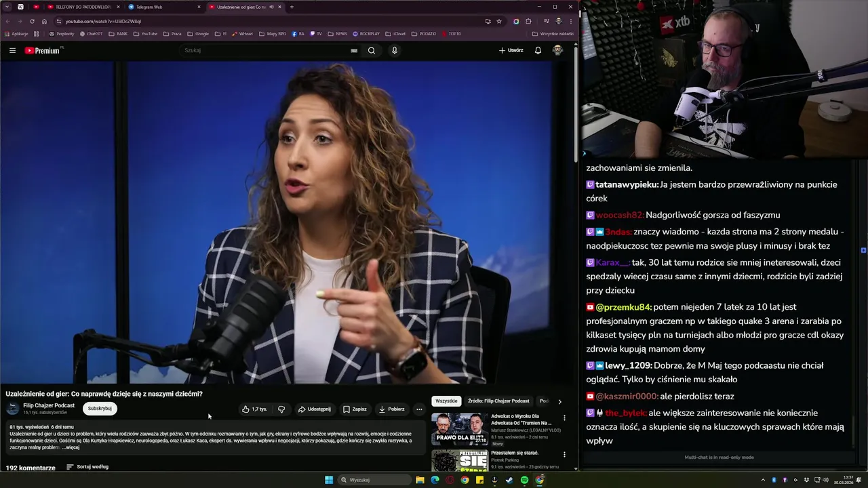Like the video with 1,7 tys. thumbs up
This screenshot has height=488, width=868.
(254, 409)
